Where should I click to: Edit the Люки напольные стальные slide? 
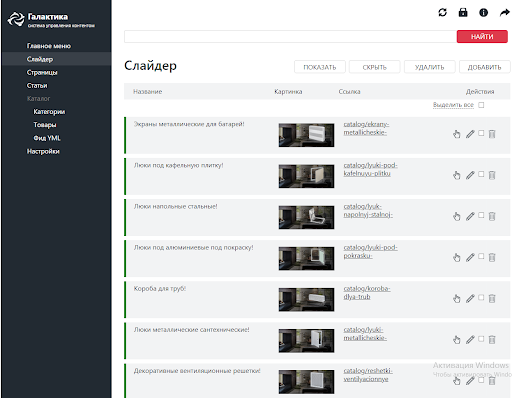pos(470,216)
